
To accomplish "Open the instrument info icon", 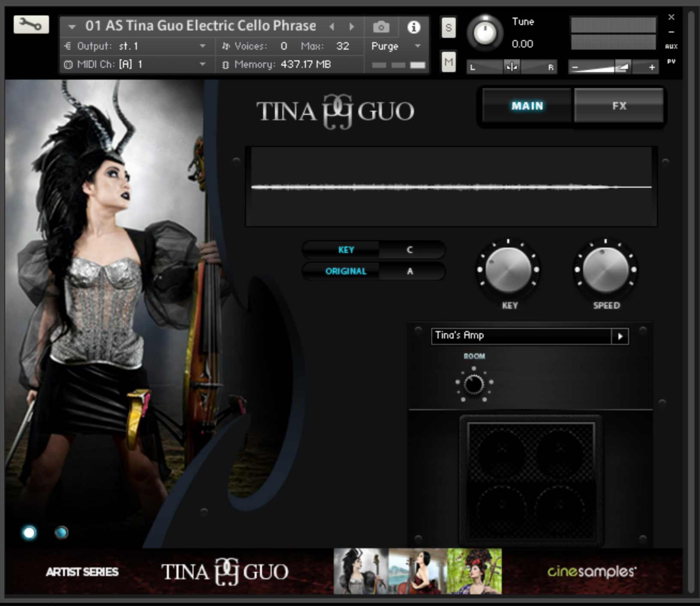I will pos(413,27).
